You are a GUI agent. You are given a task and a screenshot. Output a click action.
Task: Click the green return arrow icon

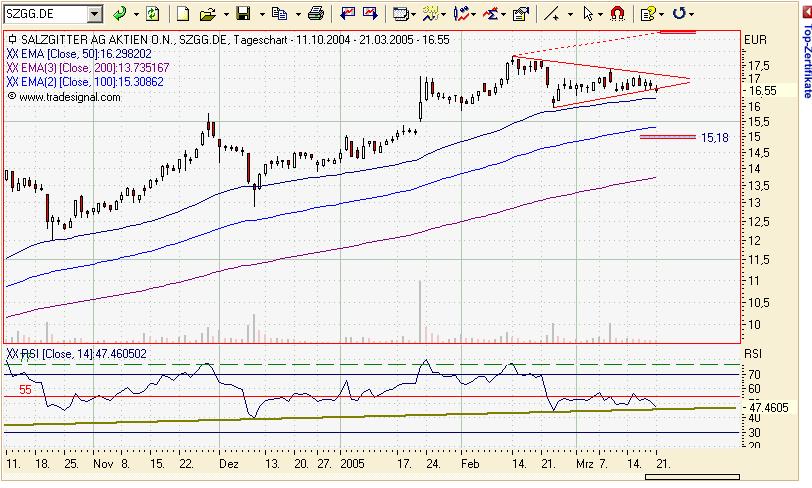pos(120,13)
